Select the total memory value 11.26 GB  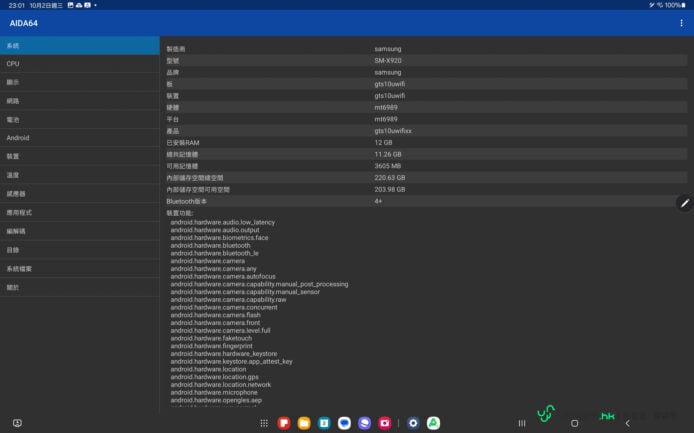pyautogui.click(x=388, y=155)
